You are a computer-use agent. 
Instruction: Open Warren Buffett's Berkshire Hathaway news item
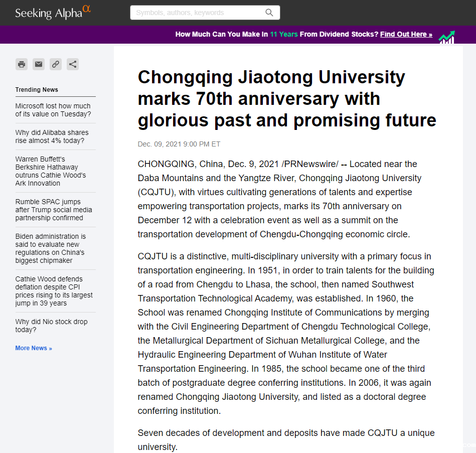51,171
